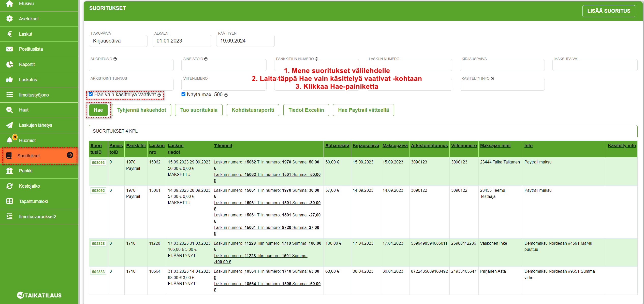Image resolution: width=644 pixels, height=304 pixels.
Task: Sort table by Rahamäärä column
Action: (337, 145)
